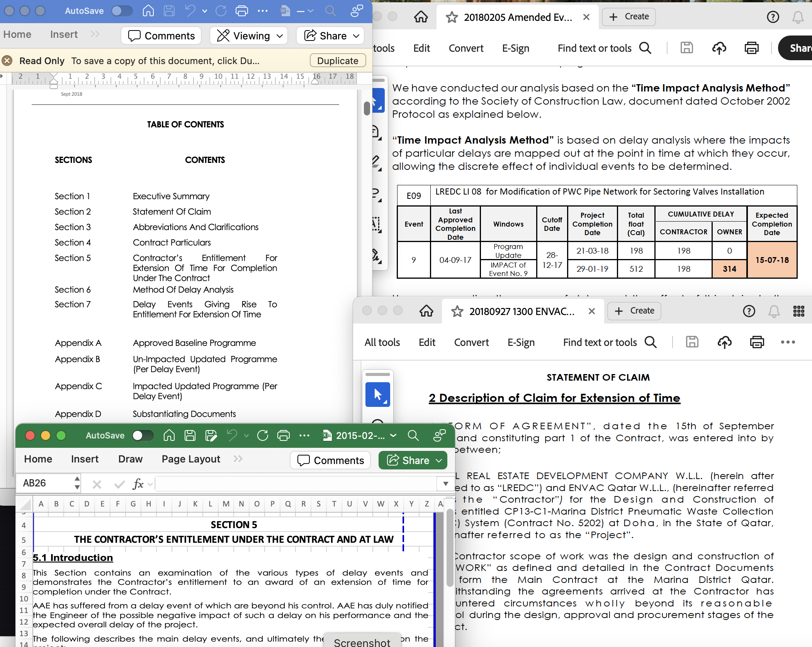
Task: Open apps grid icon in lower Acrobat
Action: click(x=799, y=311)
